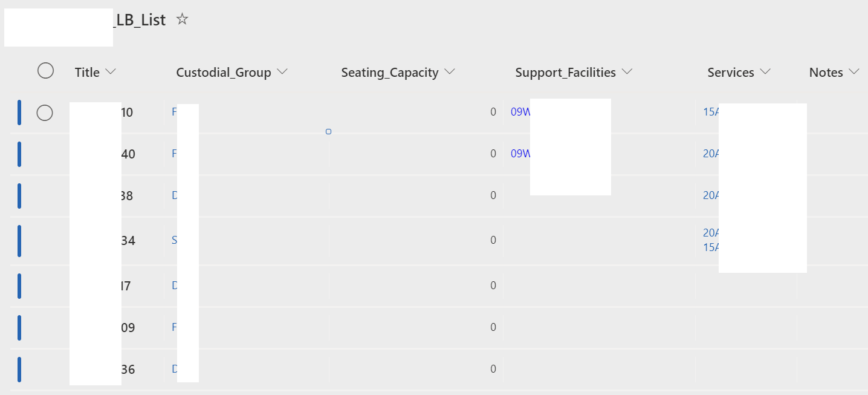Open the row title ending in 36

[x=128, y=370]
